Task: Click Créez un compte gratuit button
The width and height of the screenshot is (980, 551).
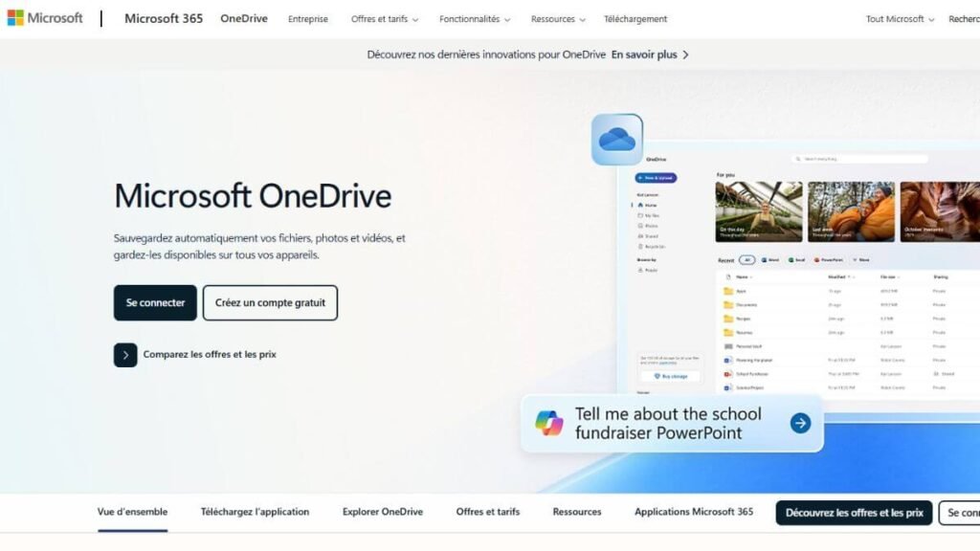Action: (270, 303)
